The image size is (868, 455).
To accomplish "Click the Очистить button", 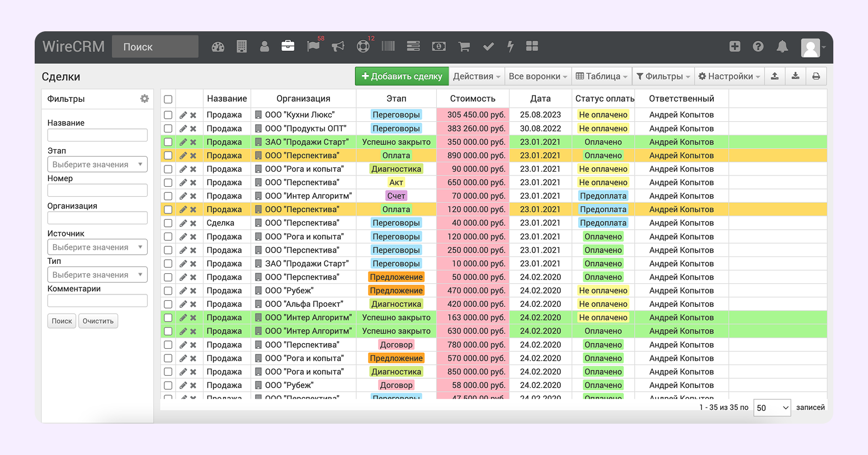I will click(x=98, y=321).
